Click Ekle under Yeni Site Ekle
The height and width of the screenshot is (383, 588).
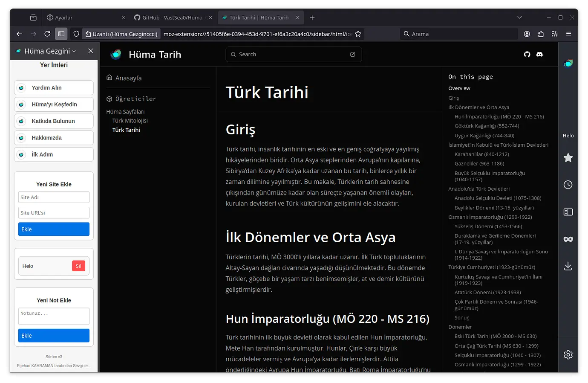(x=54, y=229)
